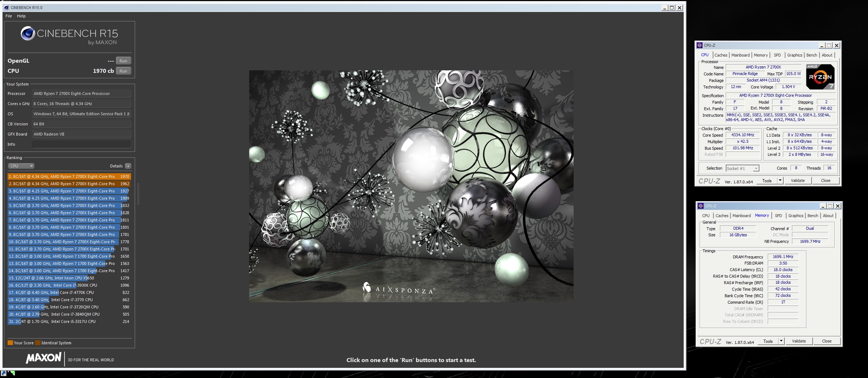The width and height of the screenshot is (868, 378).
Task: Switch to Caches tab in upper CPU-Z
Action: pos(721,55)
